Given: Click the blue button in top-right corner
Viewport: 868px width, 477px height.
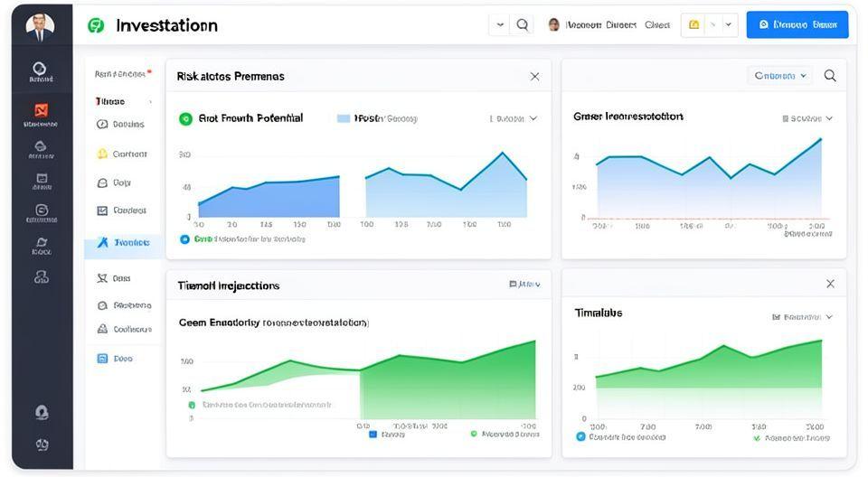Looking at the screenshot, I should pos(797,25).
